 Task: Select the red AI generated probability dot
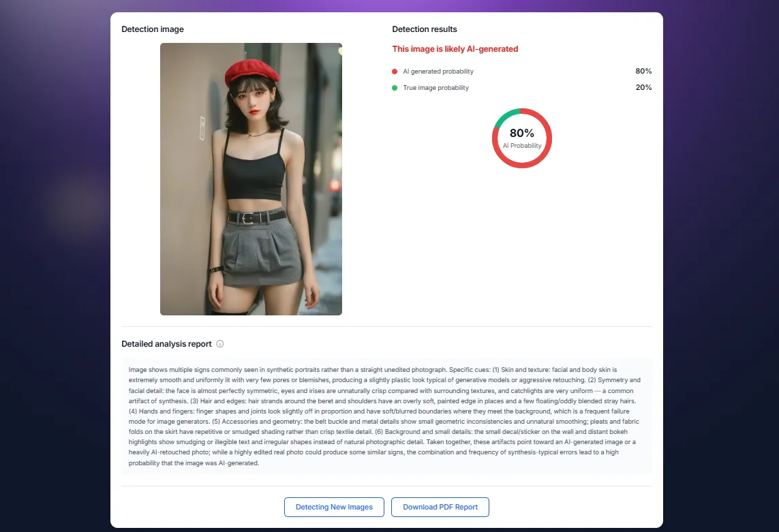[x=394, y=71]
